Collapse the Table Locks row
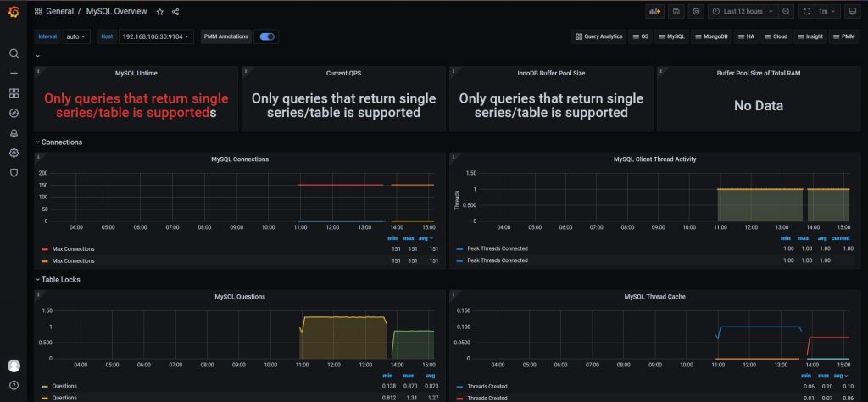This screenshot has height=402, width=868. pyautogui.click(x=58, y=280)
